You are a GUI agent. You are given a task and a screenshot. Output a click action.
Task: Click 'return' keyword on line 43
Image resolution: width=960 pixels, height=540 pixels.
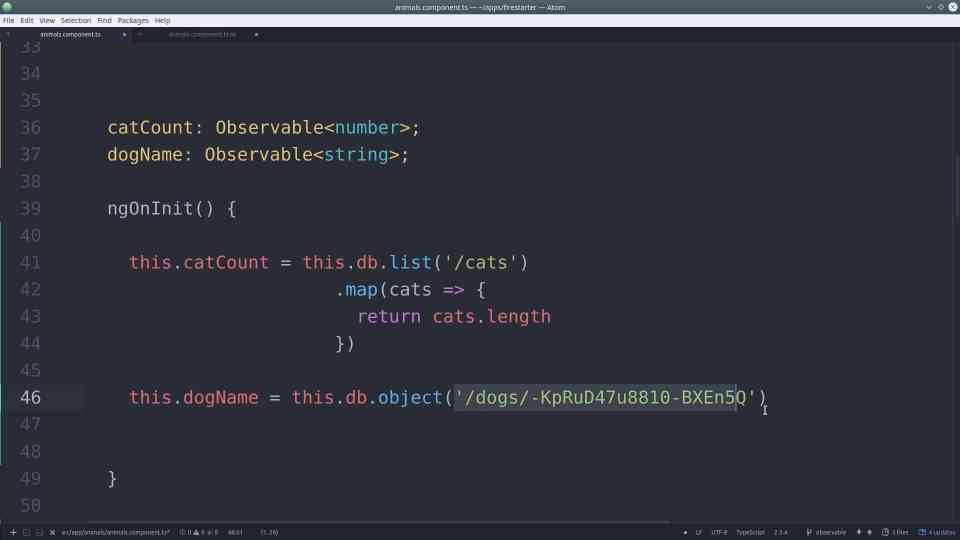389,317
